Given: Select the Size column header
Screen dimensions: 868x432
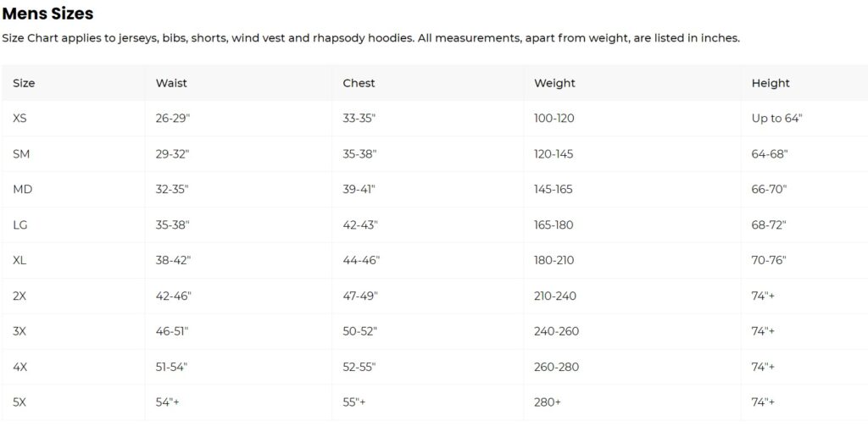Looking at the screenshot, I should [x=24, y=83].
